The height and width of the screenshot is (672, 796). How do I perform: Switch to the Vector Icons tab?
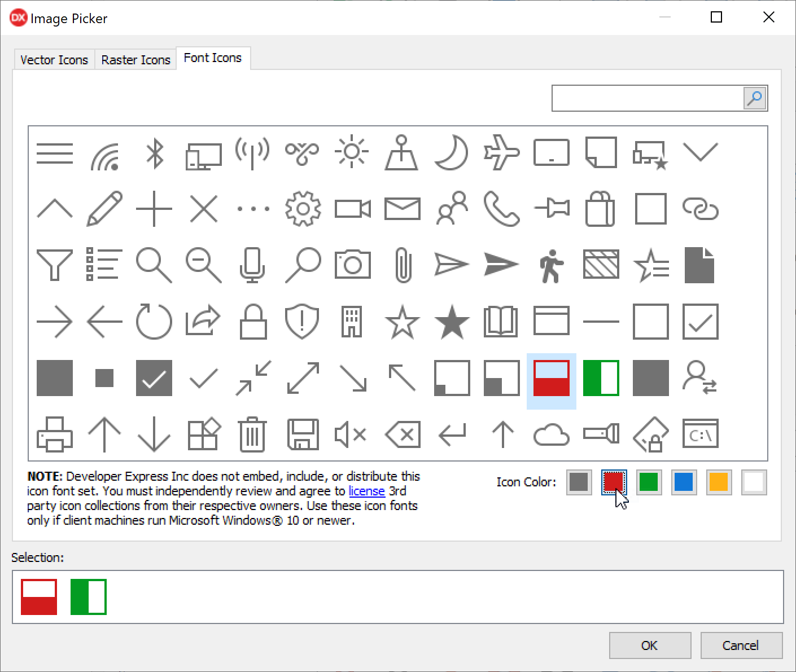54,60
